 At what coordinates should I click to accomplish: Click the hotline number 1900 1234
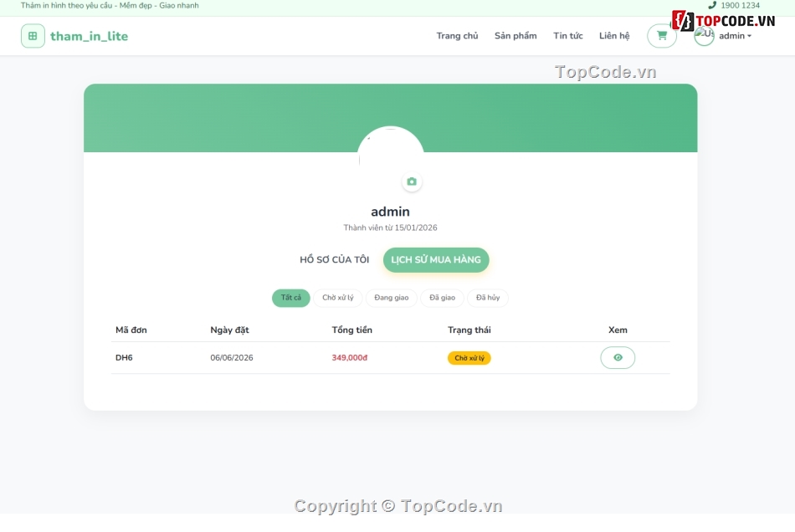click(741, 5)
